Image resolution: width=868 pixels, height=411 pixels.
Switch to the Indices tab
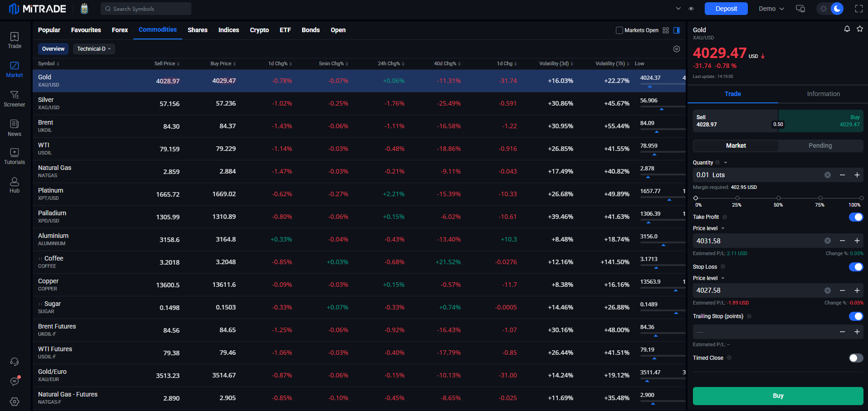tap(229, 30)
